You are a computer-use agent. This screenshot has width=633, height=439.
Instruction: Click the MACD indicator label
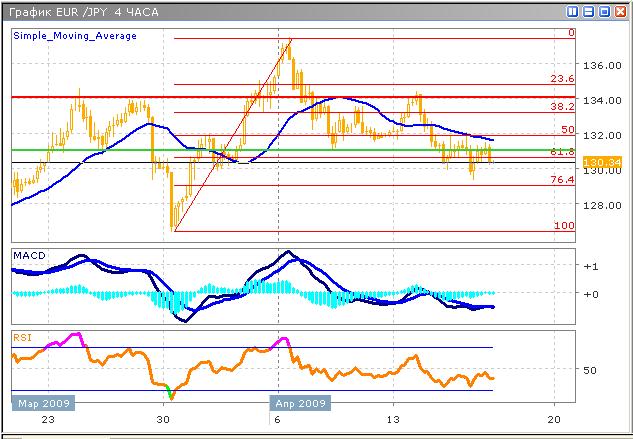tap(28, 256)
